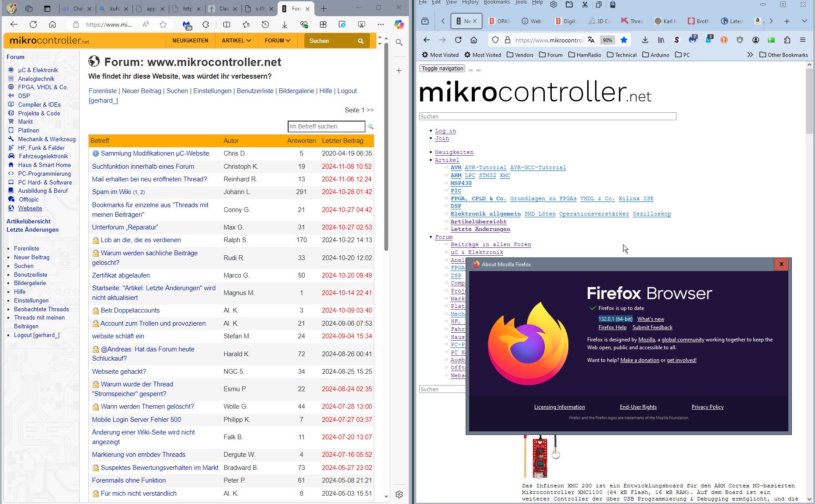Open 'What's new' in About Firefox
The height and width of the screenshot is (504, 815).
pos(651,319)
